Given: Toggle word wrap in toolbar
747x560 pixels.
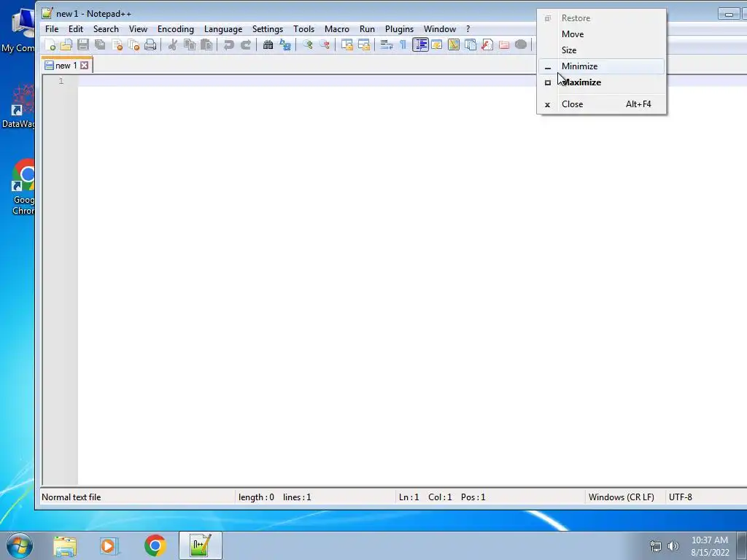Looking at the screenshot, I should point(387,44).
